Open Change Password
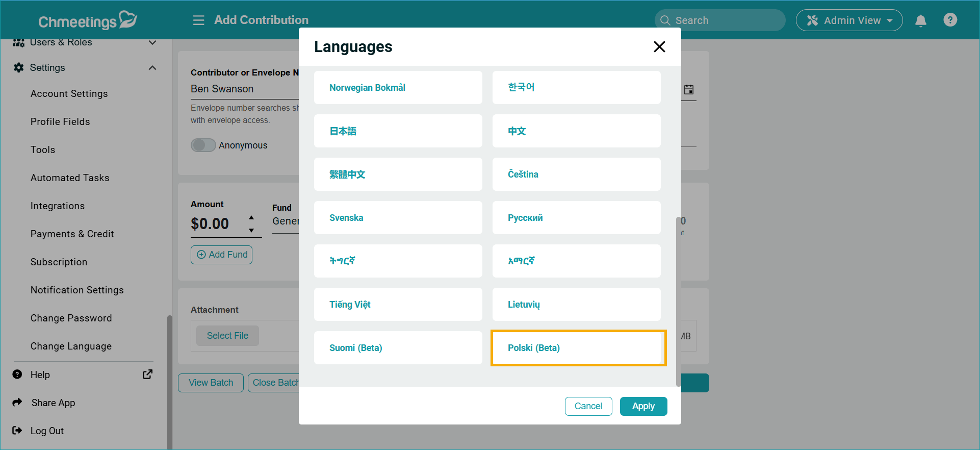This screenshot has width=980, height=450. pyautogui.click(x=71, y=318)
